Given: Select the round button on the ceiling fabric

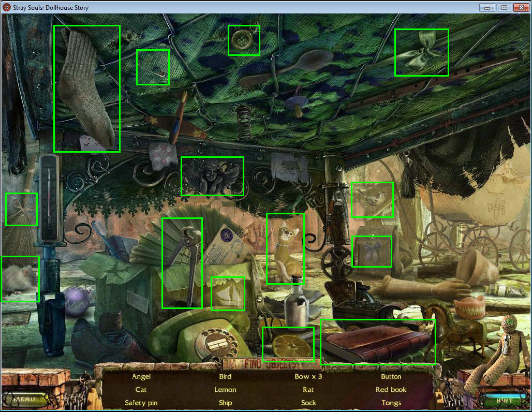Looking at the screenshot, I should (x=243, y=40).
